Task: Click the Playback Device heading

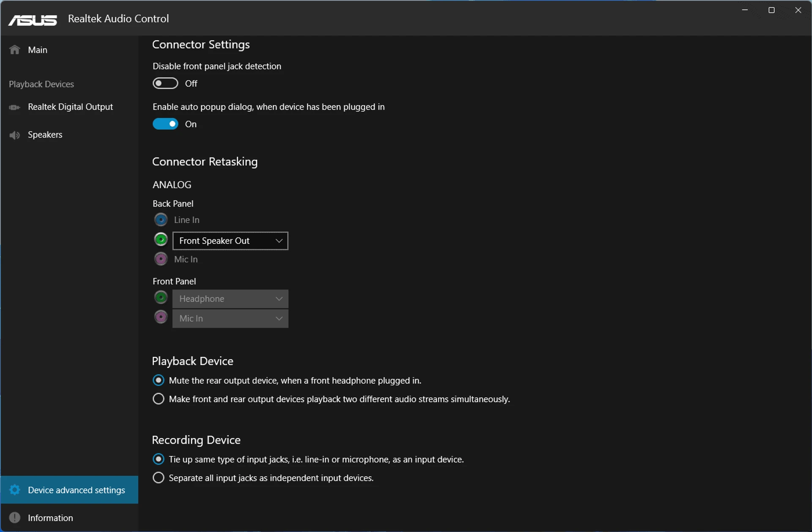Action: tap(192, 361)
